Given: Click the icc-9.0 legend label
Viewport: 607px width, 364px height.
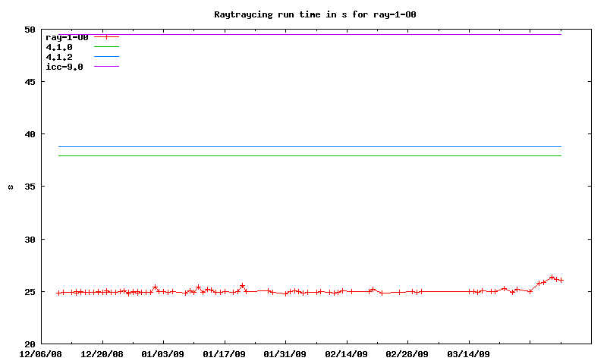Looking at the screenshot, I should click(64, 67).
